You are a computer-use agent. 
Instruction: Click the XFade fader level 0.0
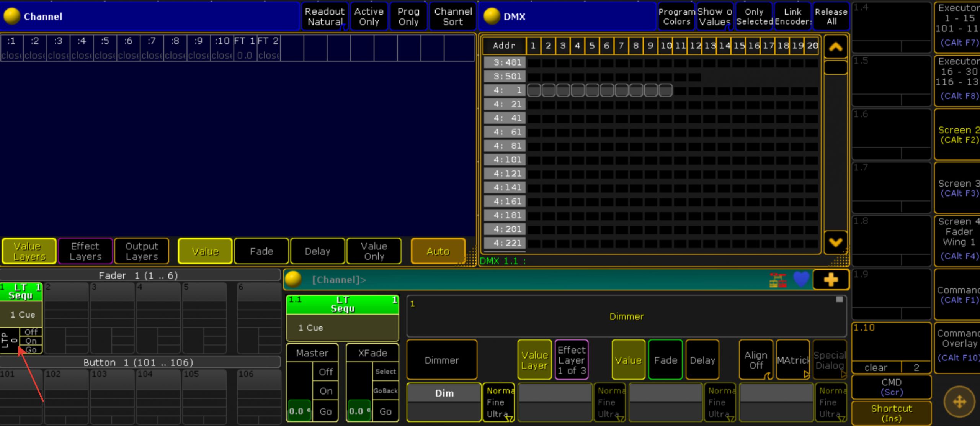pyautogui.click(x=359, y=411)
